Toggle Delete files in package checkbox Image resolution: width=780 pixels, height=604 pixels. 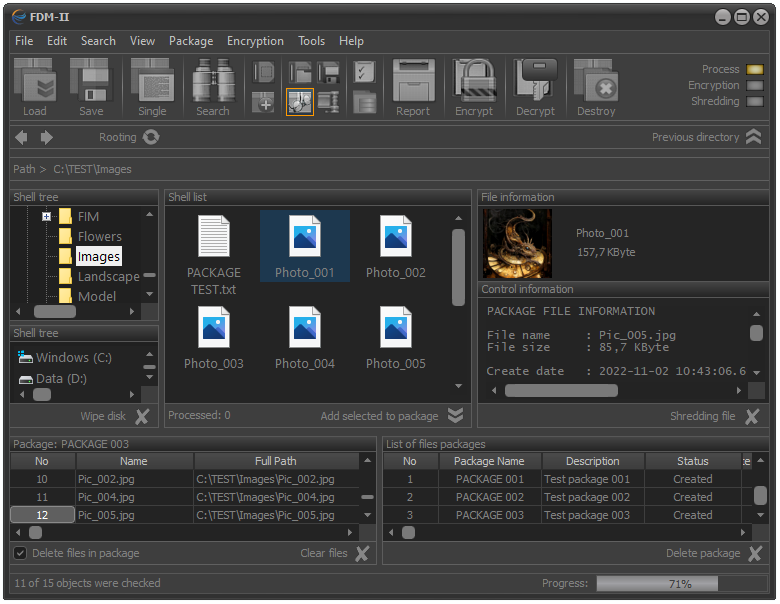click(20, 553)
